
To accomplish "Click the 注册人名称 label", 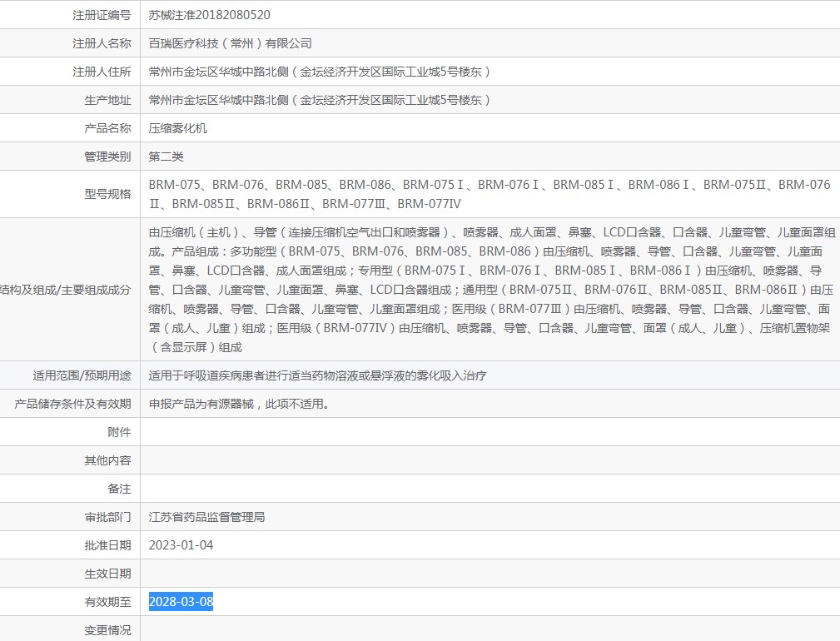I will (102, 43).
